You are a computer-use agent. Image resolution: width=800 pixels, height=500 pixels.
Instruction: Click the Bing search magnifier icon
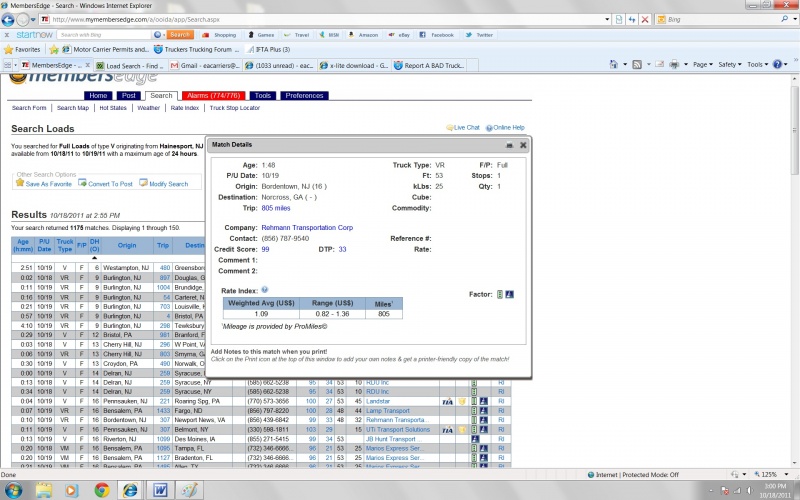pos(784,19)
